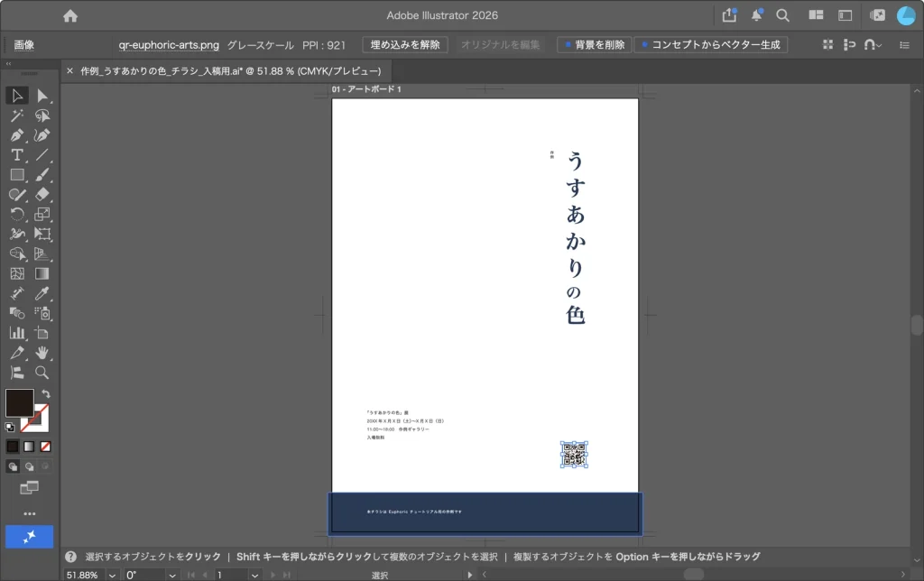Image resolution: width=924 pixels, height=581 pixels.
Task: Select the Lasso tool
Action: pos(42,115)
